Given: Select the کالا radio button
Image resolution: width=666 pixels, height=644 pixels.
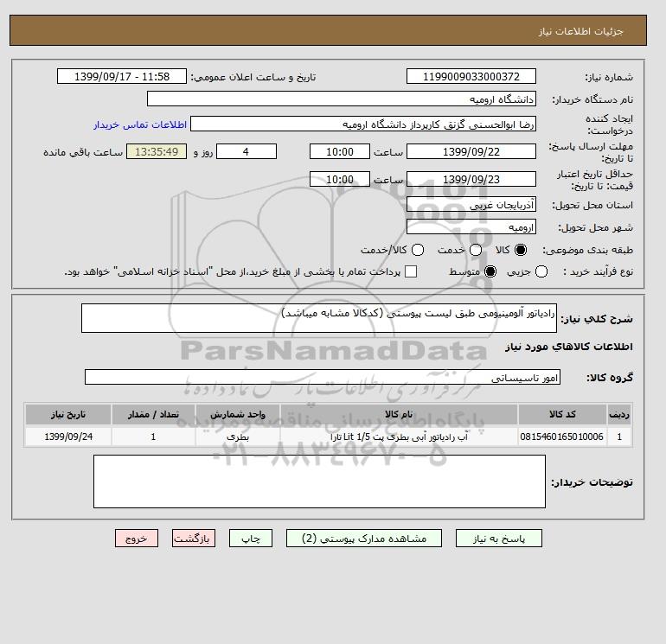Looking at the screenshot, I should [x=521, y=250].
